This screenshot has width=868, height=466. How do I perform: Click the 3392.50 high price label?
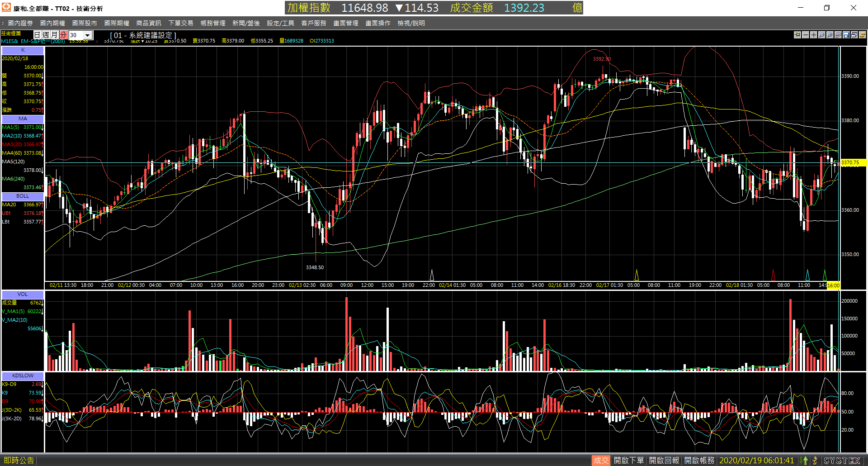pyautogui.click(x=602, y=59)
